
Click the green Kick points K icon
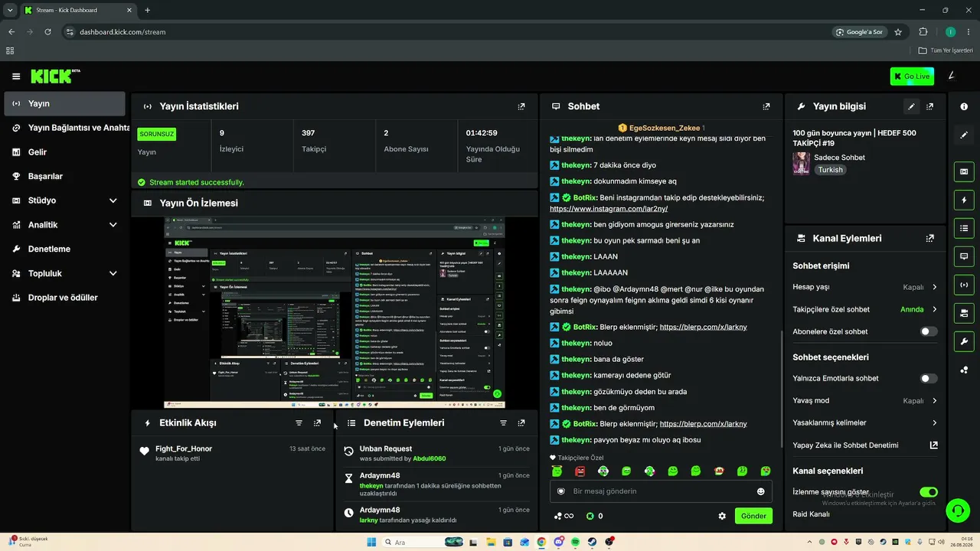coord(590,516)
